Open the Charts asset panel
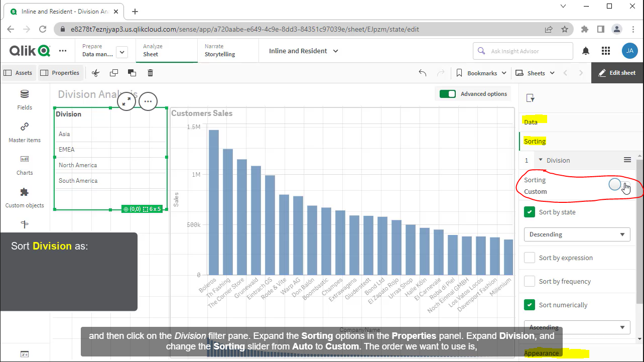The image size is (644, 362). coord(25,165)
